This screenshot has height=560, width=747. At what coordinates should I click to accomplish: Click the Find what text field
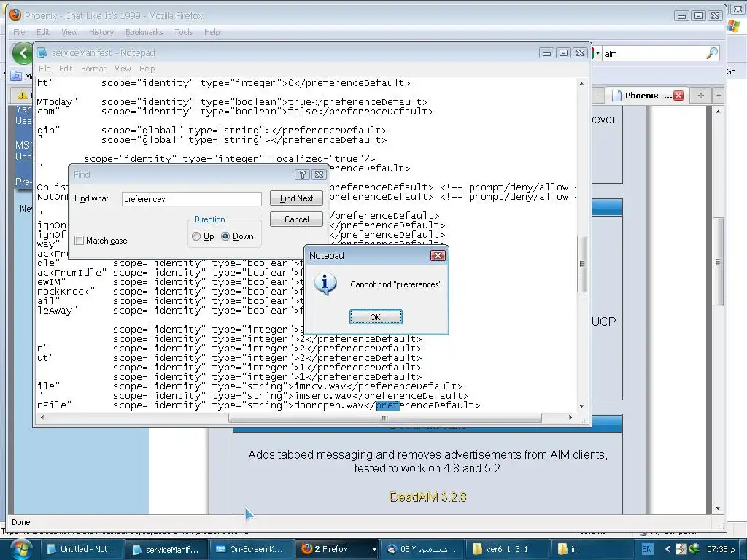pyautogui.click(x=192, y=198)
